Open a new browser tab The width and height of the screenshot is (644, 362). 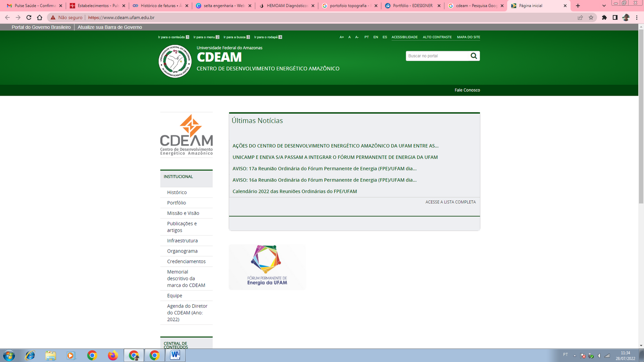[x=578, y=6]
